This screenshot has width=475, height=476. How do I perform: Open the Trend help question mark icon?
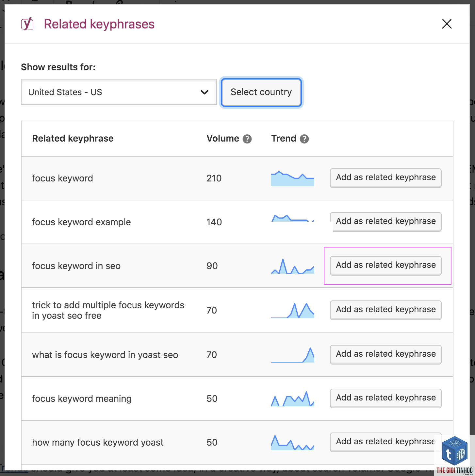click(x=304, y=139)
